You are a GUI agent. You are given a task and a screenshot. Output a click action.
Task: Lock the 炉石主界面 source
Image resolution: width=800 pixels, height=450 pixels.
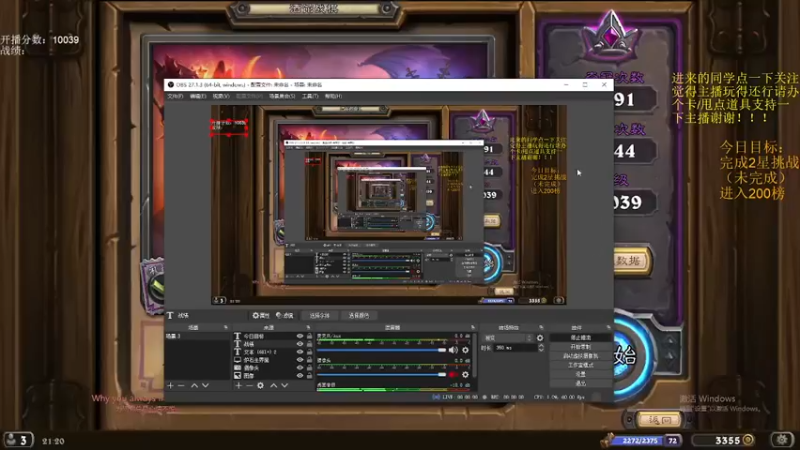(310, 360)
